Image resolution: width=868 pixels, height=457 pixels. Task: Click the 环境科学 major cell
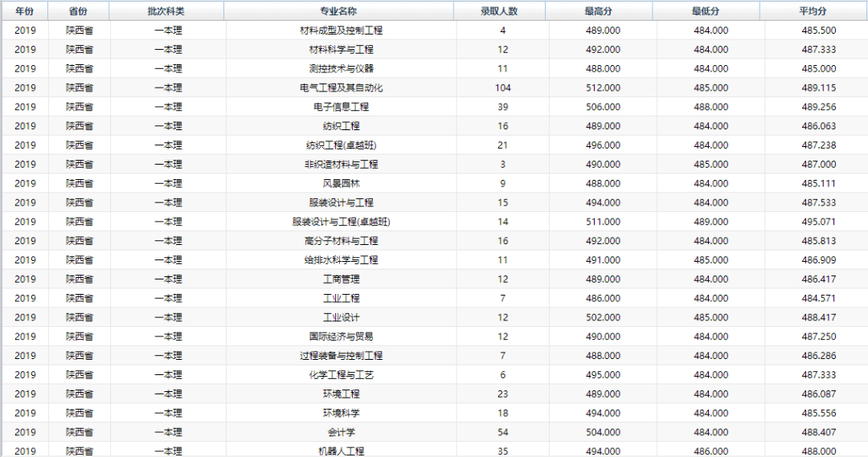(341, 414)
